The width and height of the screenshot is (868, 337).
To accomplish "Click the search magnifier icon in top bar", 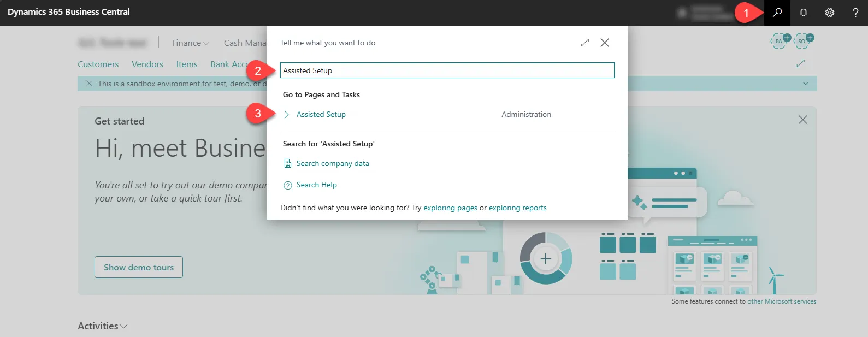I will coord(777,13).
